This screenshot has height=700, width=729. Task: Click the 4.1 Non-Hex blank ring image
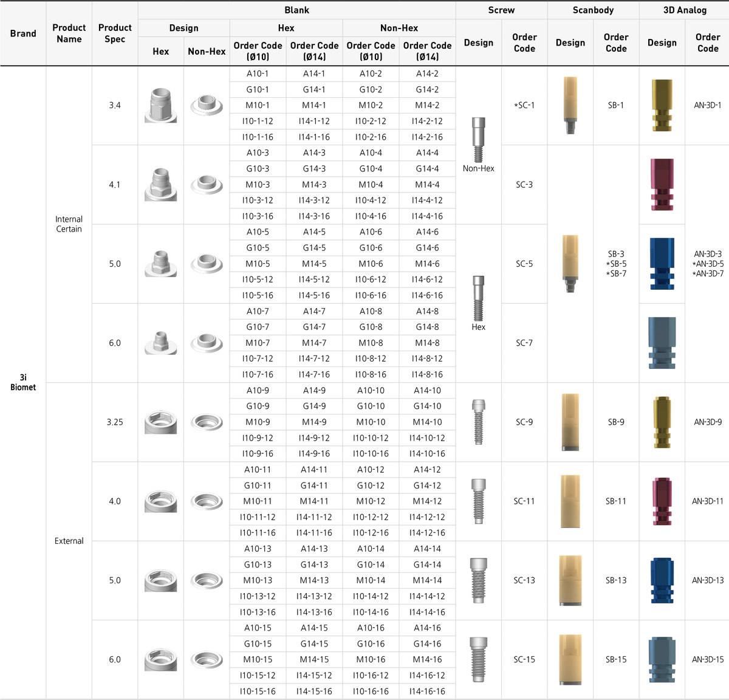tap(207, 184)
